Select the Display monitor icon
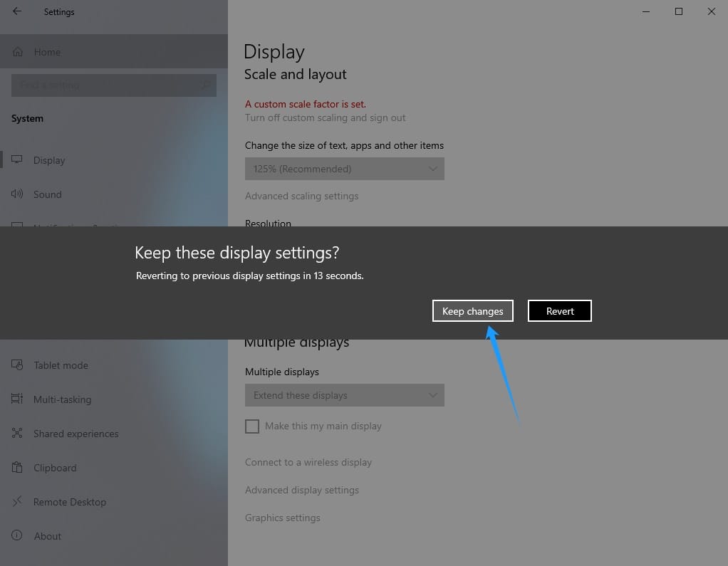Image resolution: width=728 pixels, height=566 pixels. coord(17,160)
